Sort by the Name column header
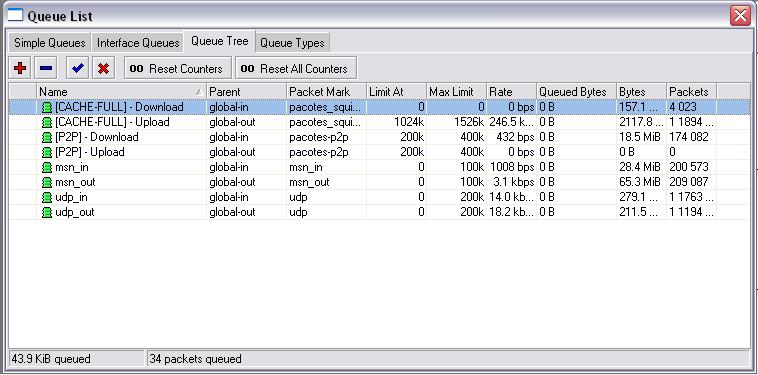The width and height of the screenshot is (758, 375). [121, 91]
